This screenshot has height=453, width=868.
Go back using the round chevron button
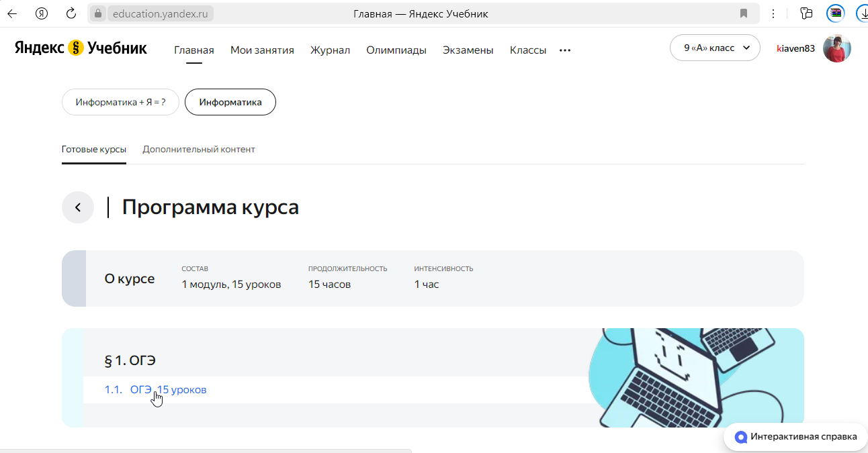[78, 207]
